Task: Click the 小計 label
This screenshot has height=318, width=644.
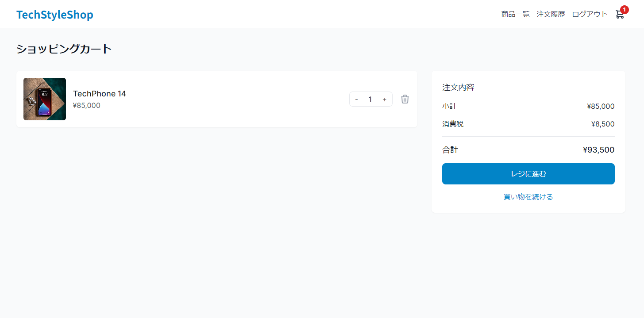Action: (449, 106)
